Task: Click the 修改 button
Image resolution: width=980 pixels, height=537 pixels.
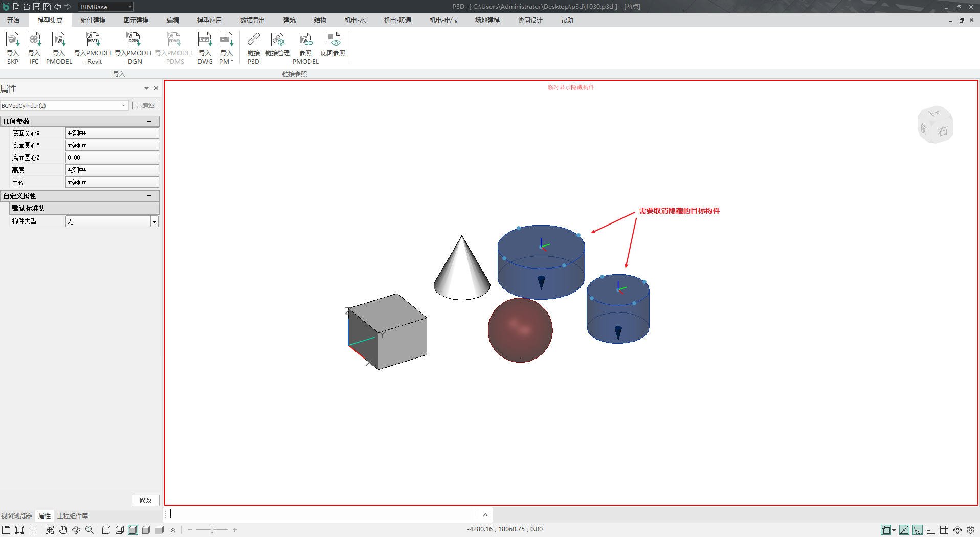Action: tap(145, 500)
